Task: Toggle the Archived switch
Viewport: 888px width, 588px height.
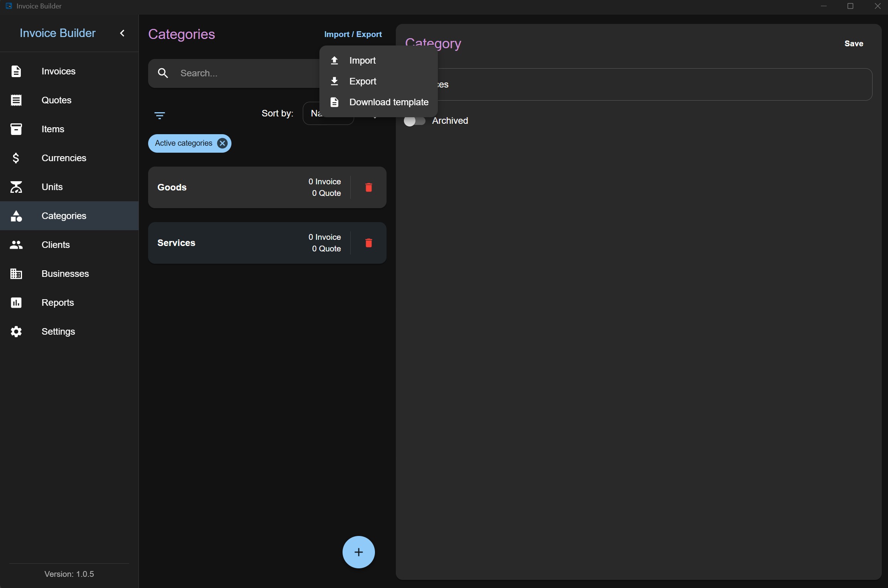Action: pyautogui.click(x=414, y=121)
